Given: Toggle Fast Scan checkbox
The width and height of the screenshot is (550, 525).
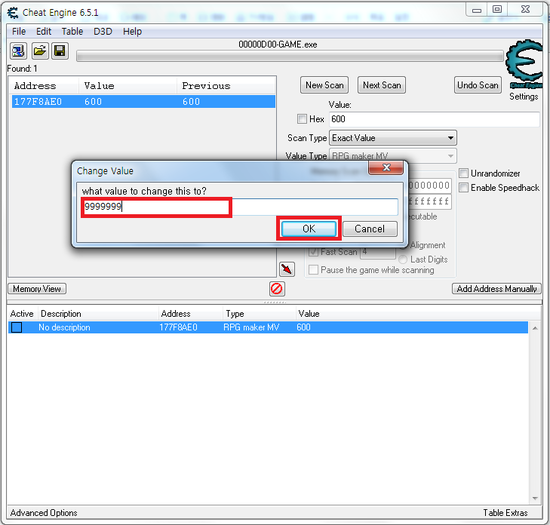Looking at the screenshot, I should tap(314, 252).
